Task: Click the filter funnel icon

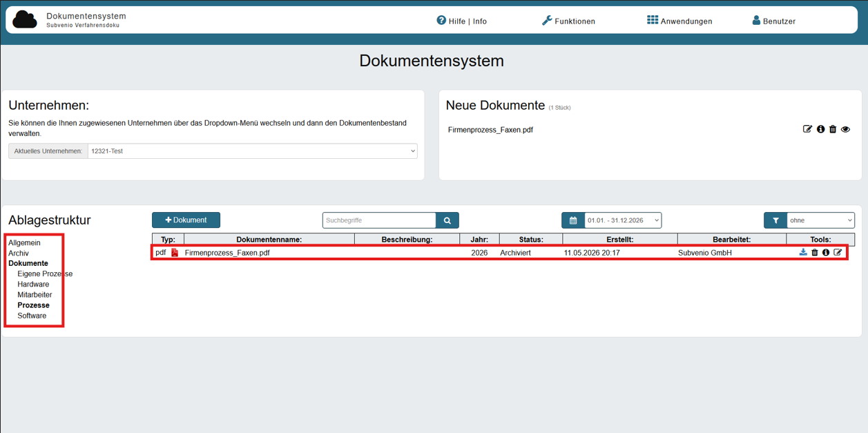Action: click(775, 220)
